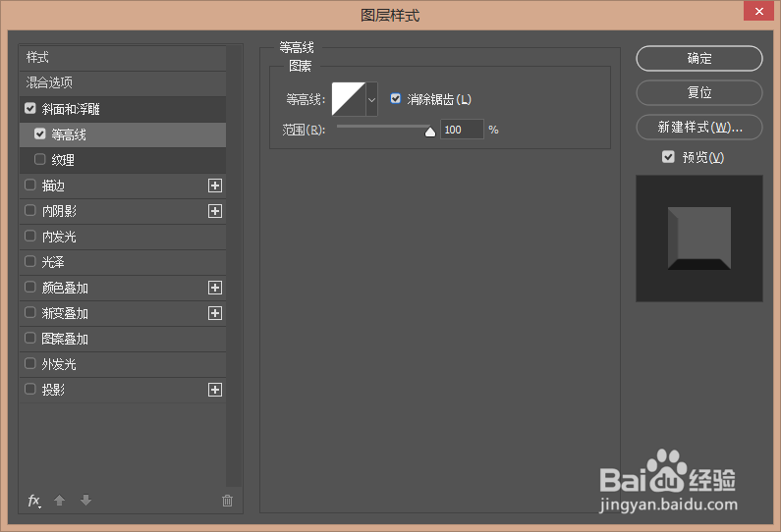Screen dimensions: 781x532
Task: Select the 外发光 label
Action: [59, 364]
